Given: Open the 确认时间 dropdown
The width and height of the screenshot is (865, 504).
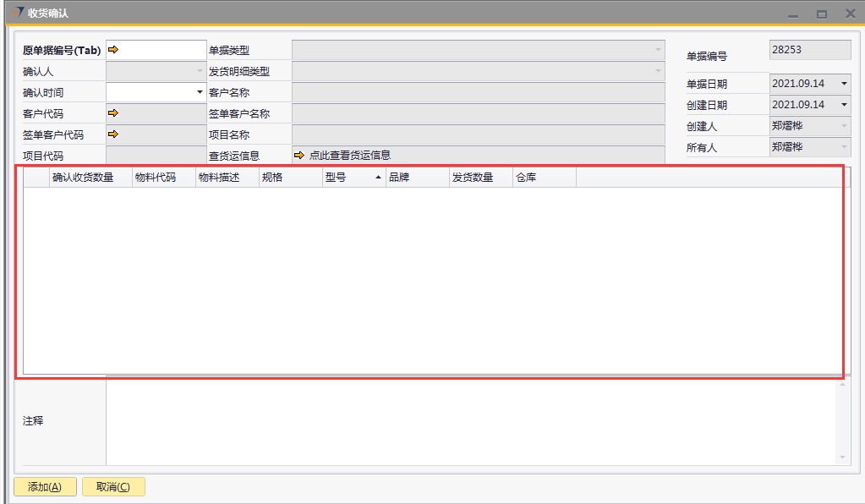Looking at the screenshot, I should click(x=200, y=91).
